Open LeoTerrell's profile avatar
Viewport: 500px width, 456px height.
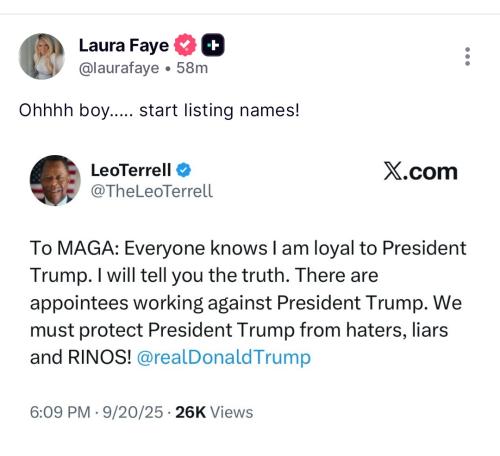[55, 180]
